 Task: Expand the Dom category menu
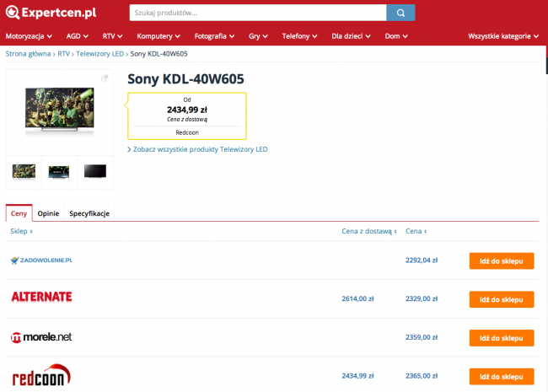click(x=396, y=36)
